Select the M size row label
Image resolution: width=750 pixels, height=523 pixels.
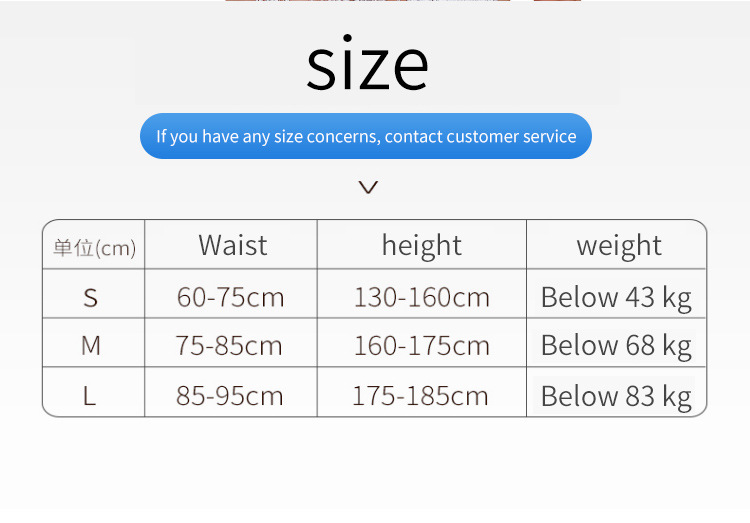(91, 346)
